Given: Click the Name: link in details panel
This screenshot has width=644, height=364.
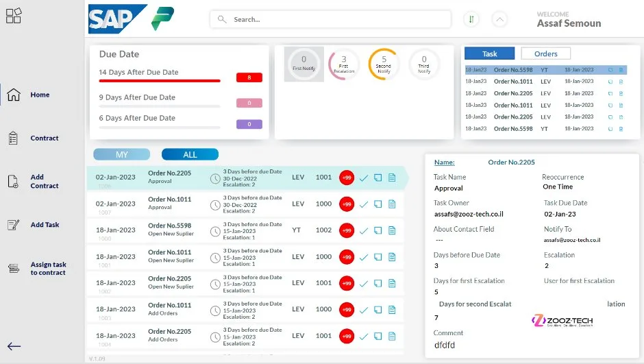Looking at the screenshot, I should tap(445, 162).
